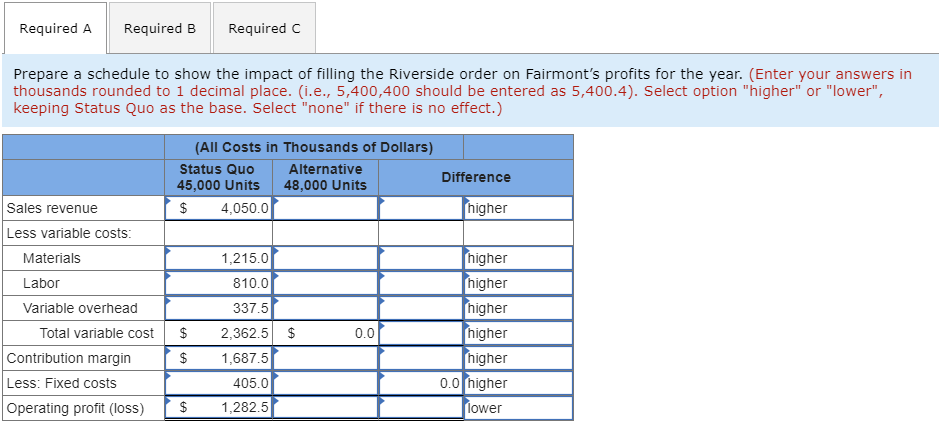
Task: Select Contribution margin Alternative input cell
Action: point(325,358)
